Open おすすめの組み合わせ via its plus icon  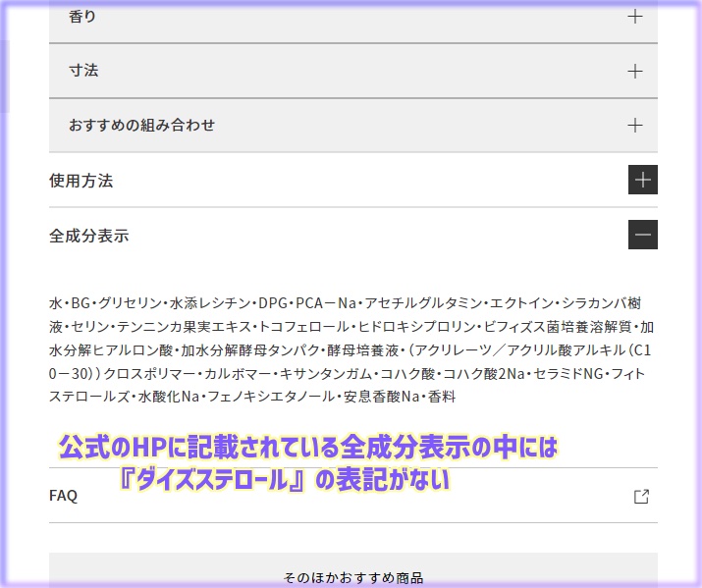click(x=635, y=125)
